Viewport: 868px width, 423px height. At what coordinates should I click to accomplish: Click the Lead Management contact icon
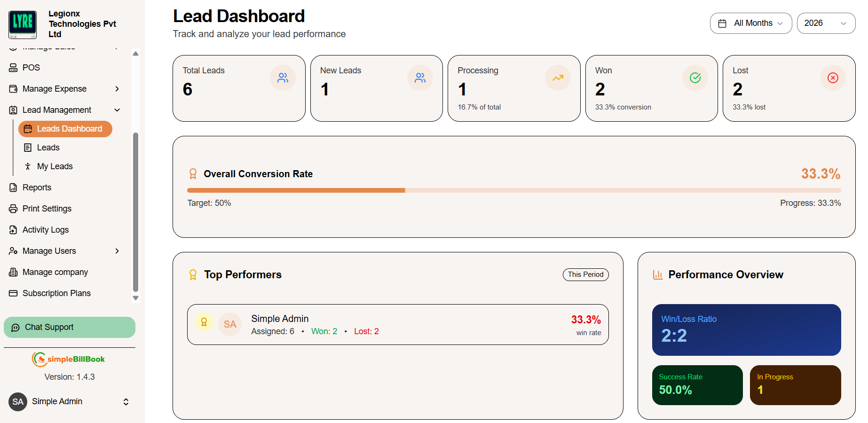coord(13,110)
